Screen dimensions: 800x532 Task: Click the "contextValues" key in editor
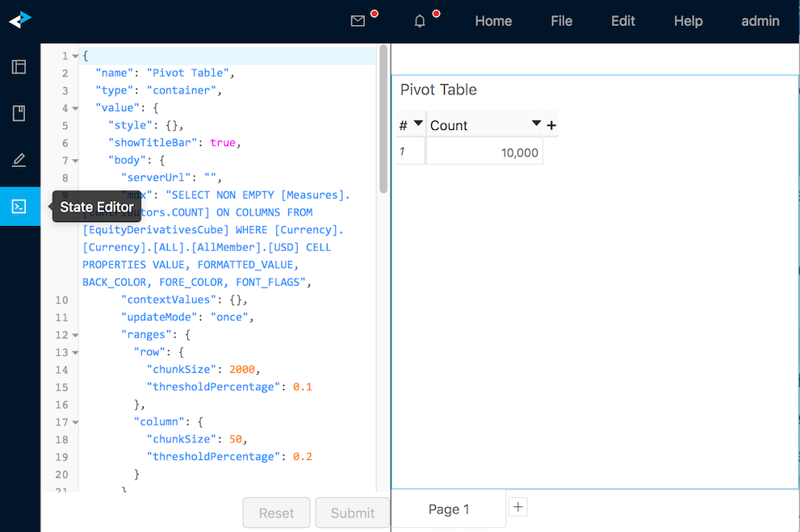[x=169, y=300]
